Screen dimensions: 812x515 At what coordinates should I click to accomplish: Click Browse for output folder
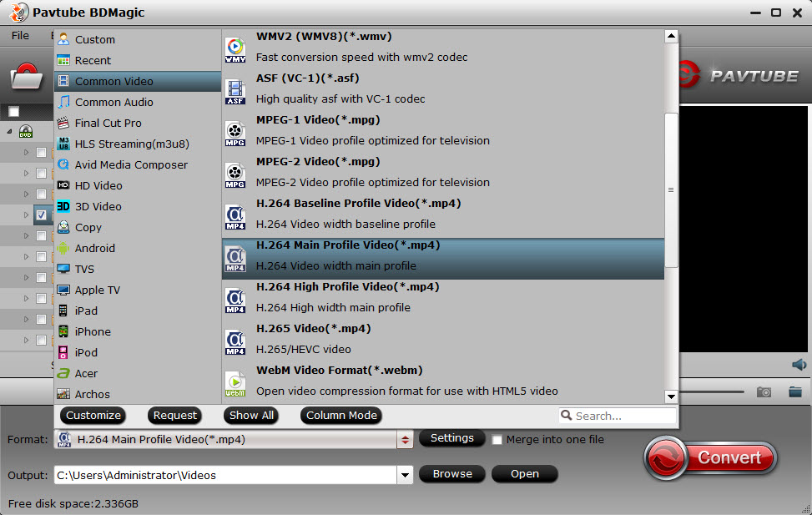pos(452,474)
